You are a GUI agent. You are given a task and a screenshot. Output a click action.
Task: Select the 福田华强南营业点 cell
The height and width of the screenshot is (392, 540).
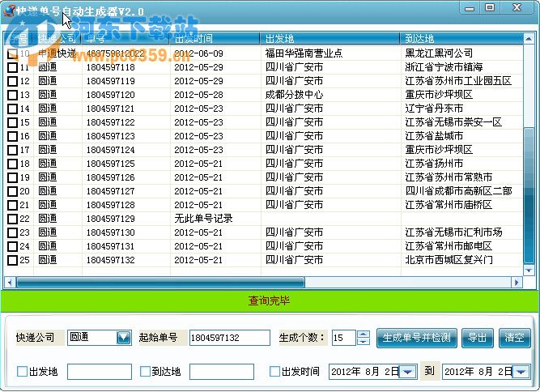click(304, 53)
